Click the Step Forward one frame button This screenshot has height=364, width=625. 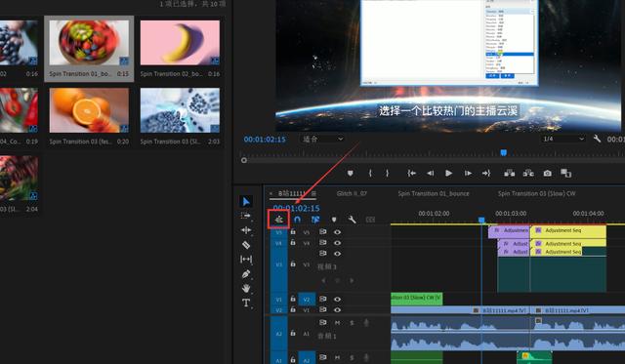tap(468, 173)
